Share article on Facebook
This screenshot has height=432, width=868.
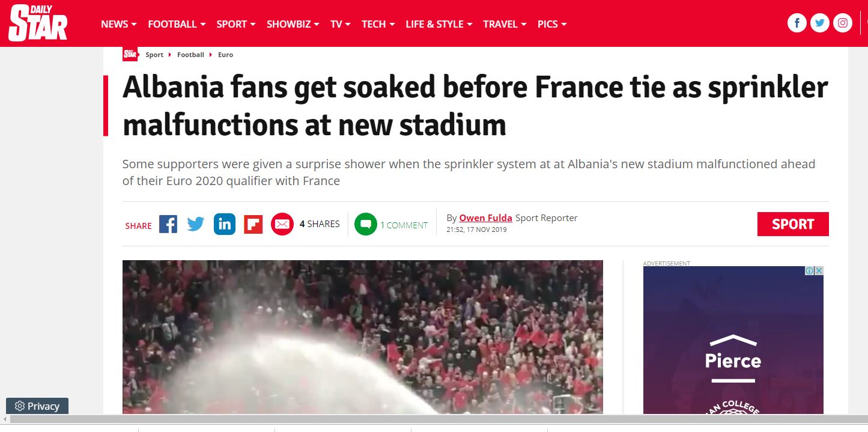click(168, 225)
